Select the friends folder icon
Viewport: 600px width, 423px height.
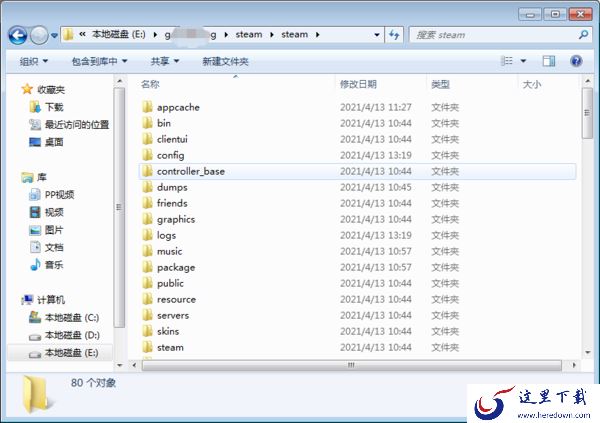(x=147, y=203)
